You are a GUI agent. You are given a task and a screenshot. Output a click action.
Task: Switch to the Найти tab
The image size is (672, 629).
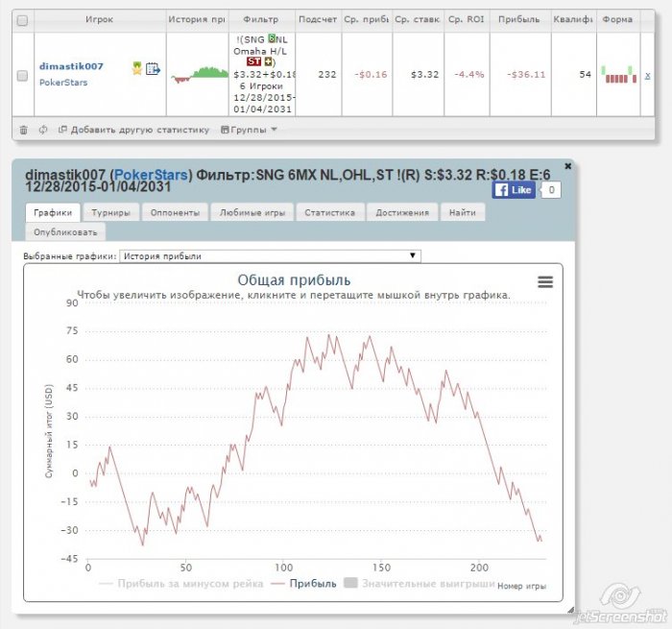pyautogui.click(x=463, y=212)
